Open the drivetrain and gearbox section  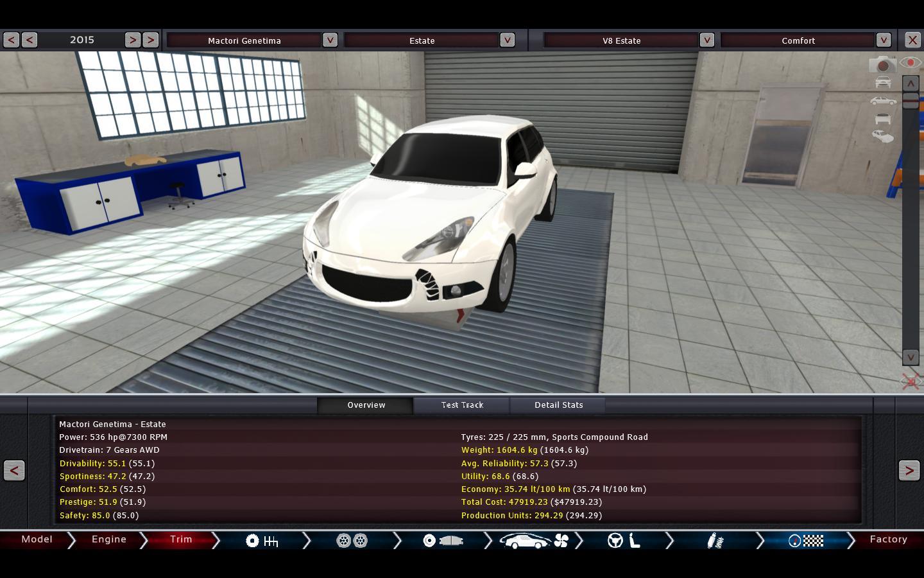262,541
